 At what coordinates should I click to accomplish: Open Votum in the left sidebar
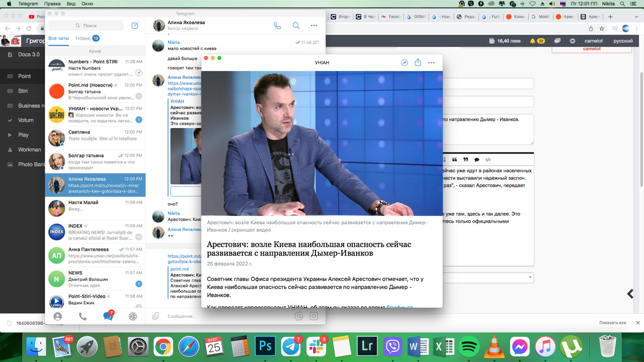26,120
